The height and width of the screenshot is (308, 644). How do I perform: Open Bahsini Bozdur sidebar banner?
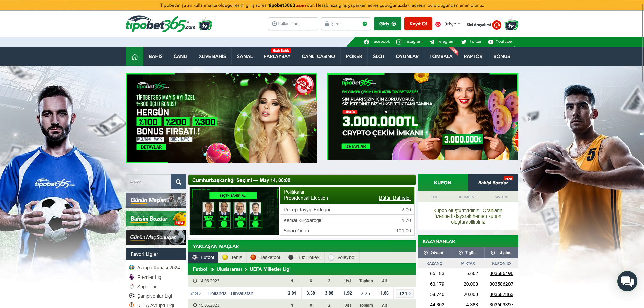coord(156,219)
